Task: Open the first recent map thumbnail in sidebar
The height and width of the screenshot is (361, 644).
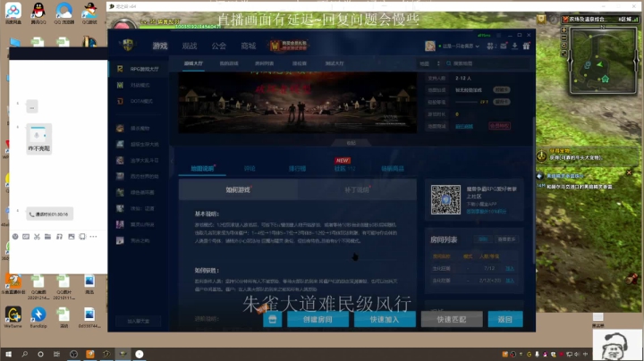Action: (120, 129)
